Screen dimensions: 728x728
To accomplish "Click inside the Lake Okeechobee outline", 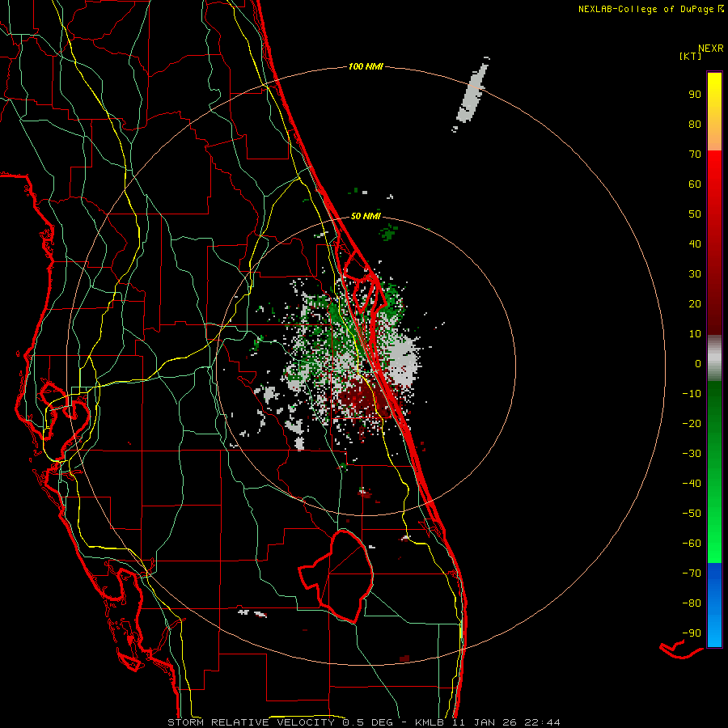I will (x=346, y=576).
